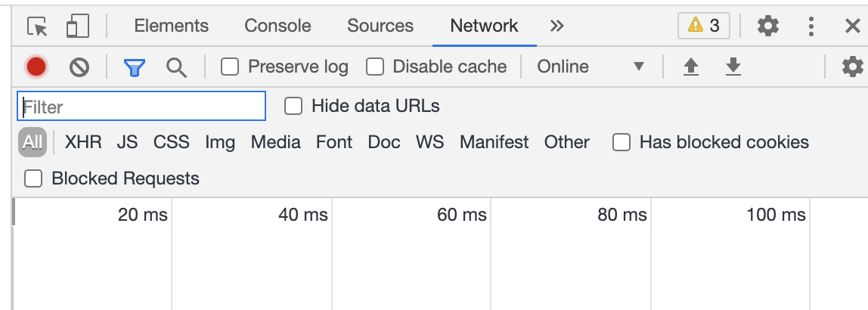Check the Disable cache option

point(375,67)
